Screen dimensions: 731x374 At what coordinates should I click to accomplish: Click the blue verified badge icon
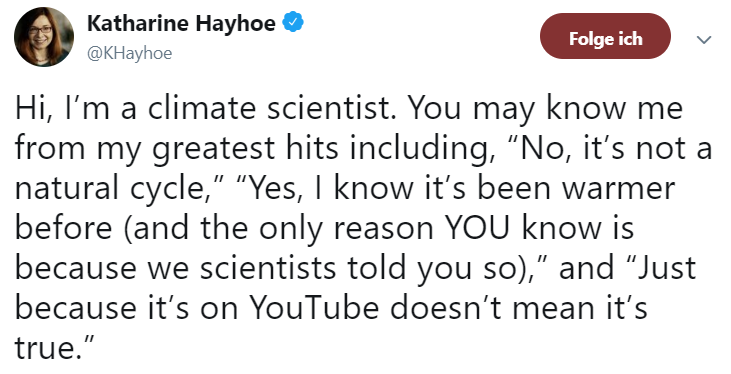[x=294, y=22]
